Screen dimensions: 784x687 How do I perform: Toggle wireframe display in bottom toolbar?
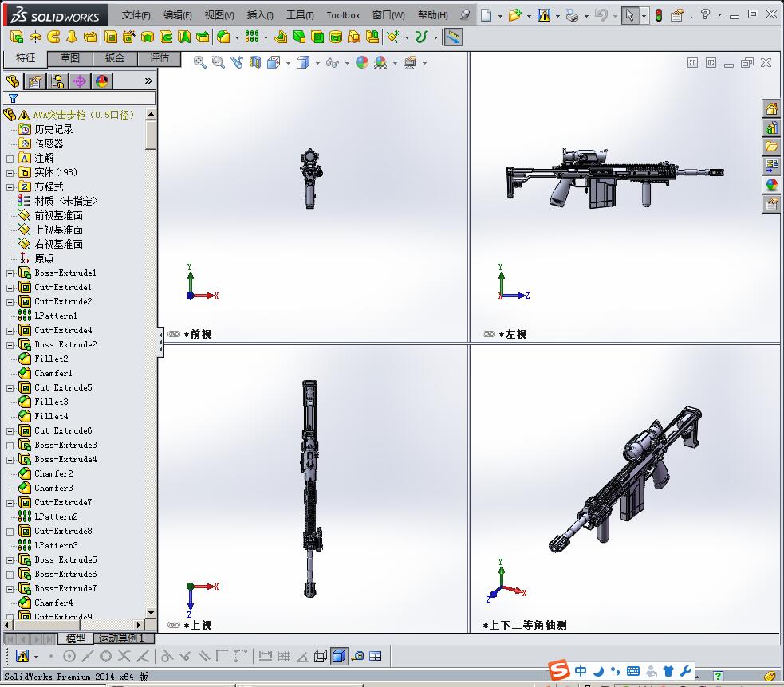(x=321, y=656)
